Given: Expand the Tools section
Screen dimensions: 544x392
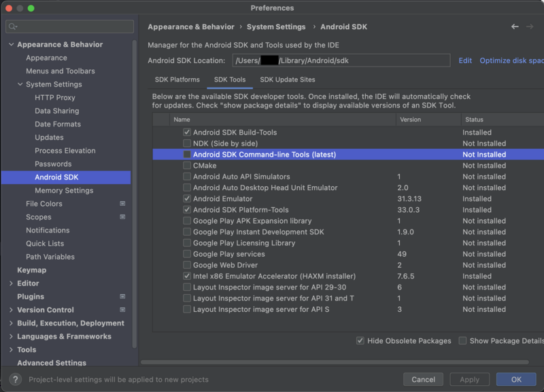Looking at the screenshot, I should point(11,350).
